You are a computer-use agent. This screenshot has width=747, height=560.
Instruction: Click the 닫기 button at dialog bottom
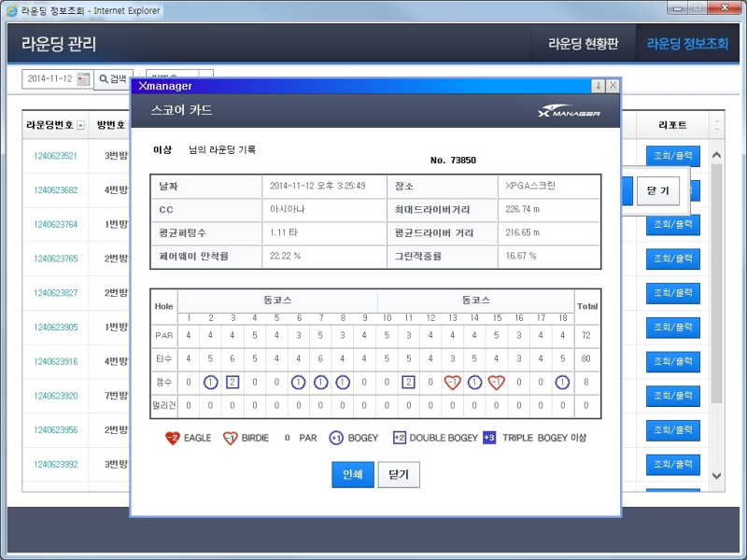click(x=399, y=475)
